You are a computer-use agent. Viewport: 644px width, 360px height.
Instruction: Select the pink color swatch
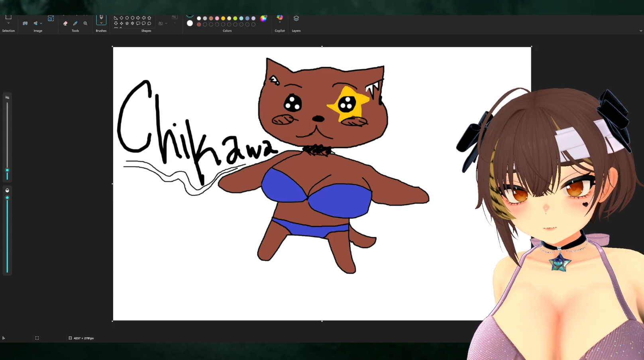[x=217, y=18]
